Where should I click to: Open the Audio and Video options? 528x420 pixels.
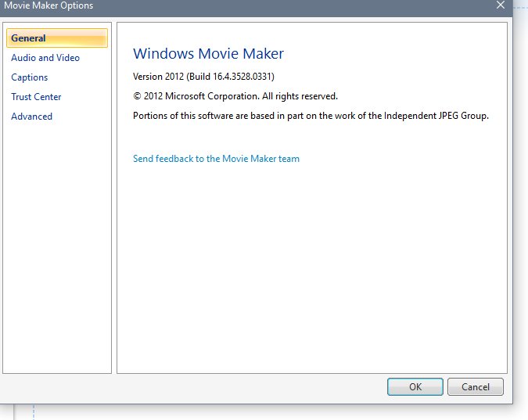45,58
